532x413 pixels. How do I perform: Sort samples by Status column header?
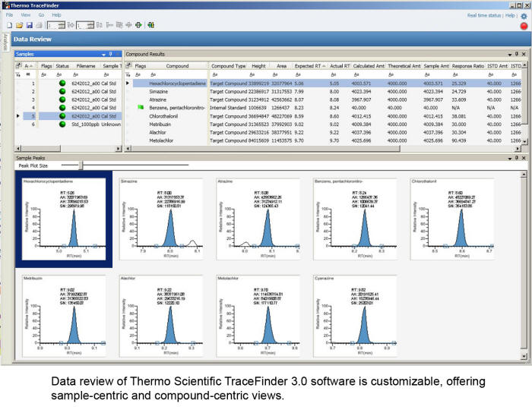62,66
